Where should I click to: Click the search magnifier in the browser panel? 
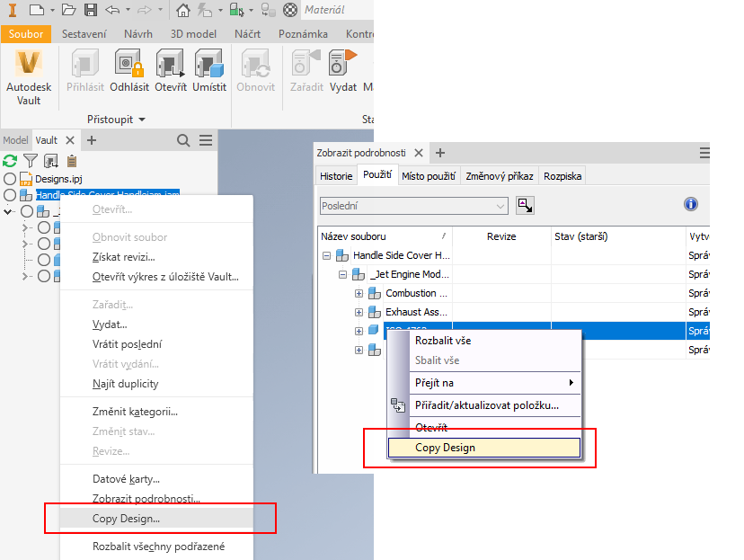click(183, 140)
